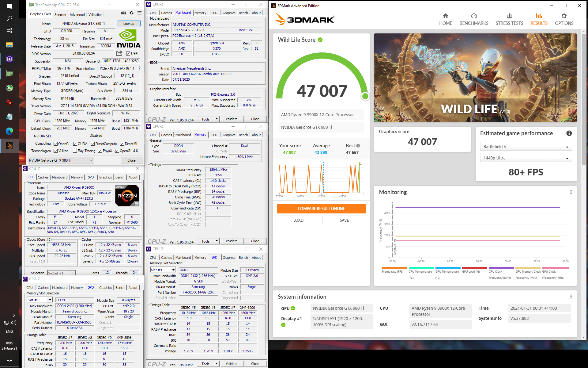Switch to the Validation tab in GPU-Z
This screenshot has width=588, height=368.
pos(96,15)
